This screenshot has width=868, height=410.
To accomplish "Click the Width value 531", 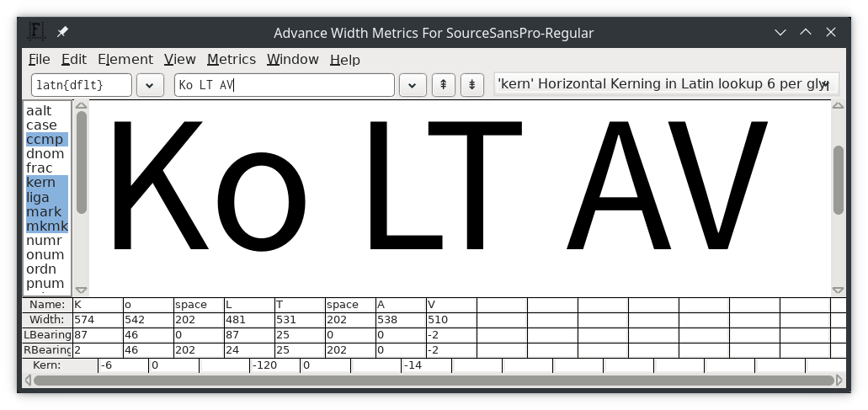I will tap(300, 320).
